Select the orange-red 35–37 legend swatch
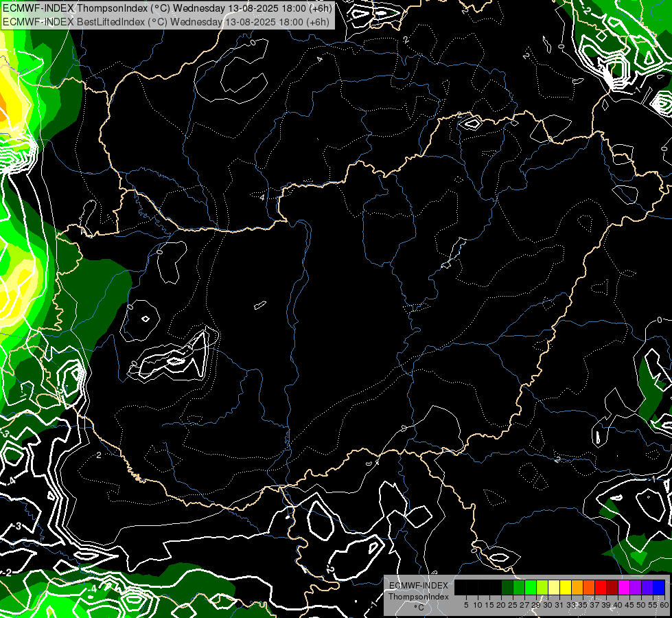This screenshot has height=618, width=672. (x=589, y=587)
